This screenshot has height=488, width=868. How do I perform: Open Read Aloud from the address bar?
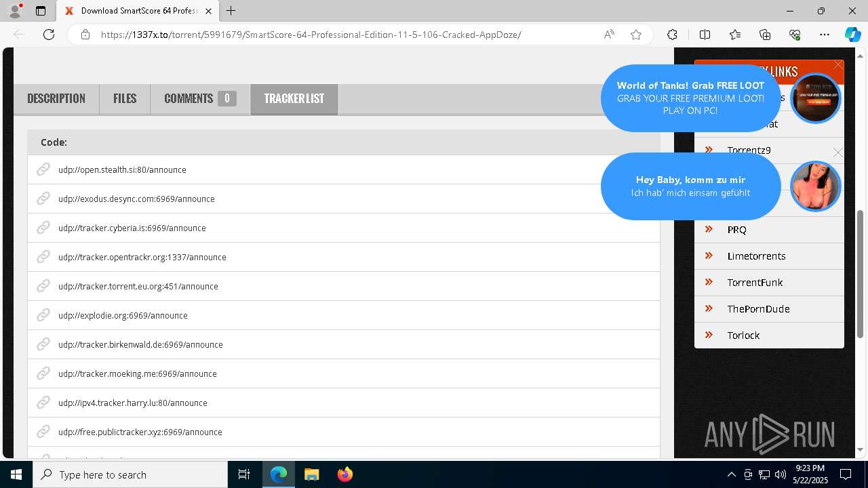(x=609, y=35)
